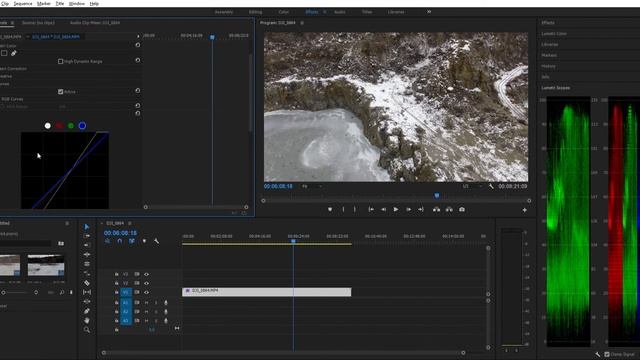Screen dimensions: 640x360
Task: Reset the Curves Active parameter
Action: click(x=138, y=91)
